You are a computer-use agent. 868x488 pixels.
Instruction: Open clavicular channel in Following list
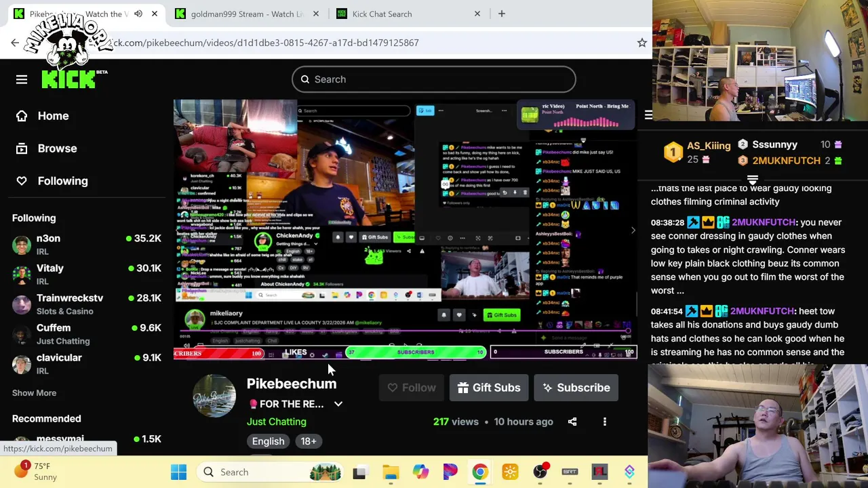(87, 364)
